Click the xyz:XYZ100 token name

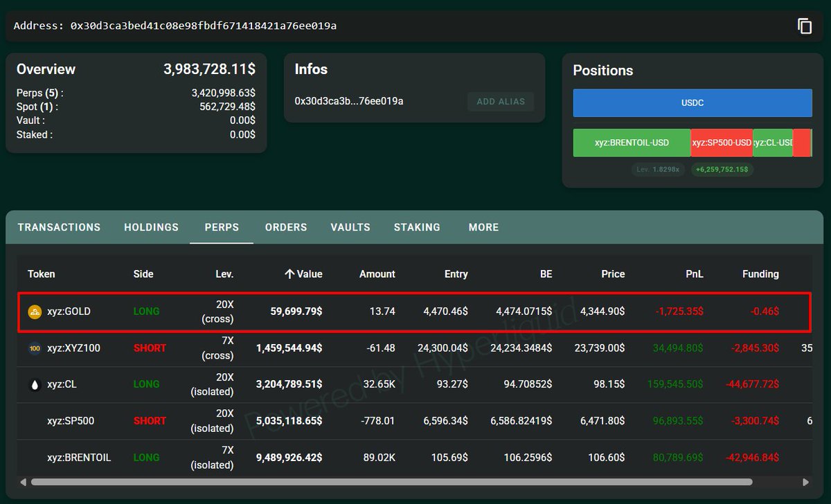pos(73,348)
